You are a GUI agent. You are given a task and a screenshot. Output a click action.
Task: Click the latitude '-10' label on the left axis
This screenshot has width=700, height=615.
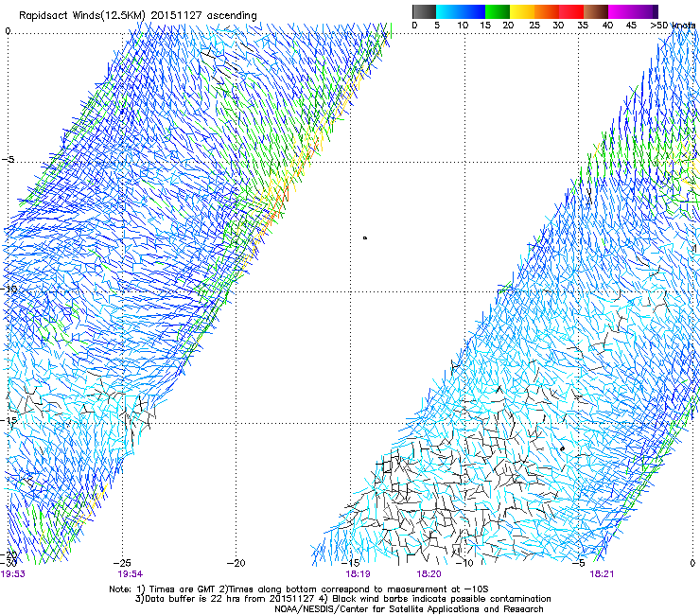coord(9,290)
